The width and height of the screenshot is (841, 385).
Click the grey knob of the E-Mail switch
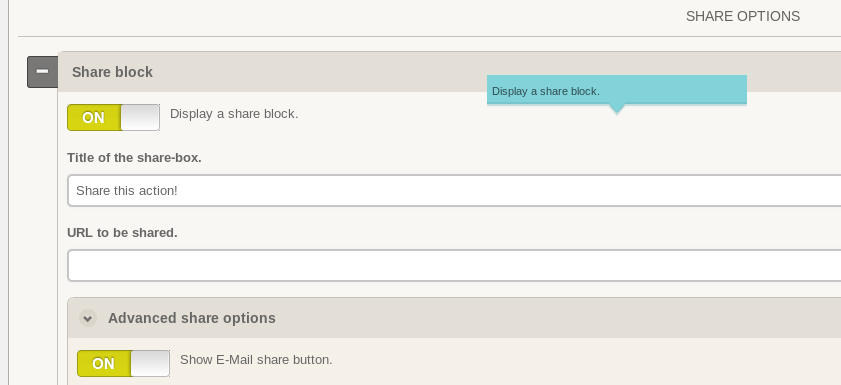(150, 364)
